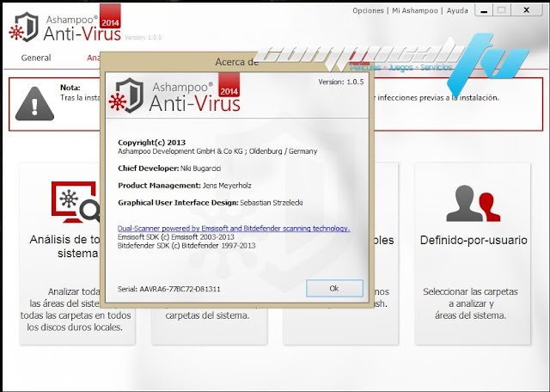Minimize the Anti-Virus window
Screen dimensions: 550x392
coord(484,10)
